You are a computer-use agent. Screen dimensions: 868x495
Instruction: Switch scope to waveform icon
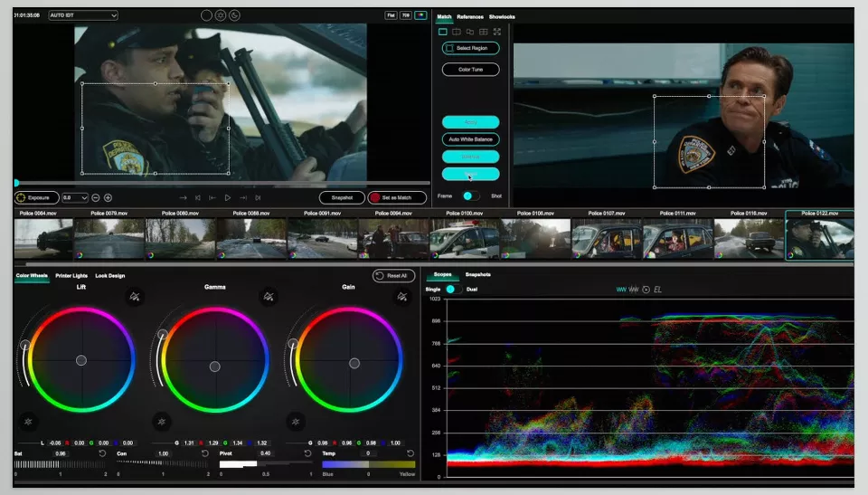point(621,290)
